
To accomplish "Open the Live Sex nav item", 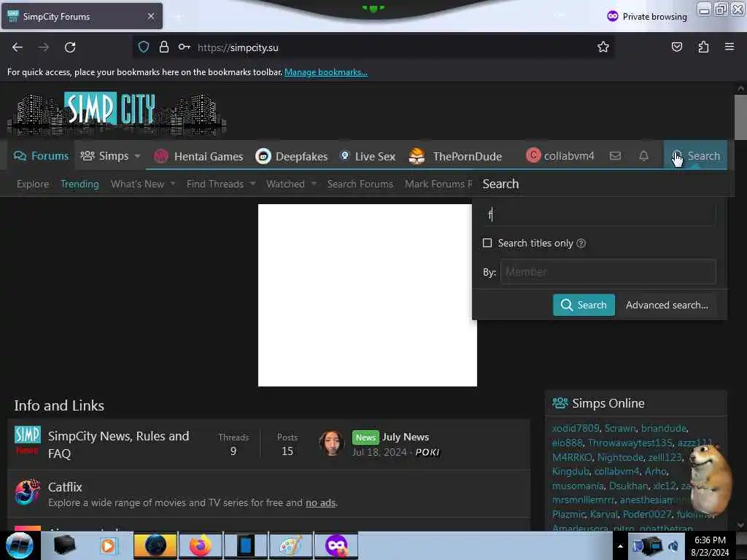I will [x=368, y=156].
